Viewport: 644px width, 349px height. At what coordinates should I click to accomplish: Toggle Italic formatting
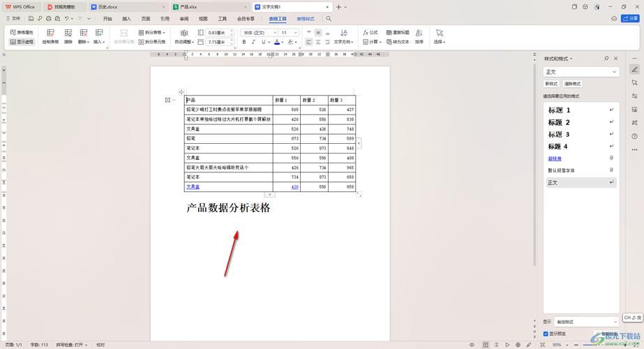[253, 41]
